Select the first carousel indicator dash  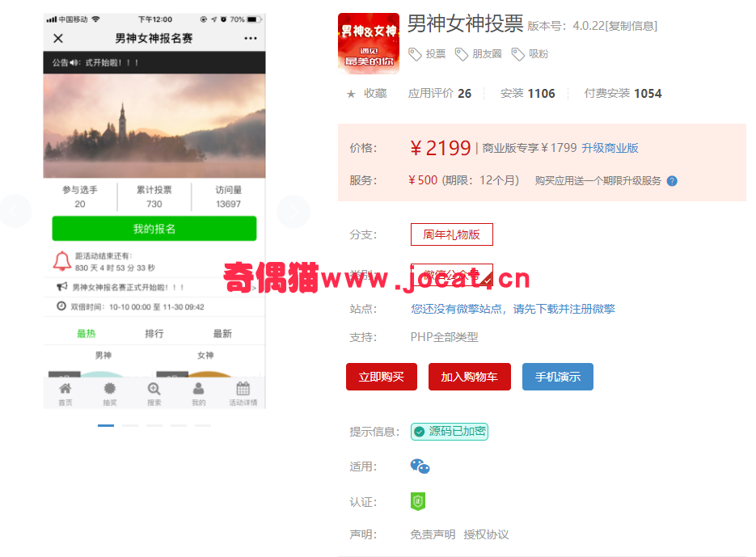coord(106,425)
